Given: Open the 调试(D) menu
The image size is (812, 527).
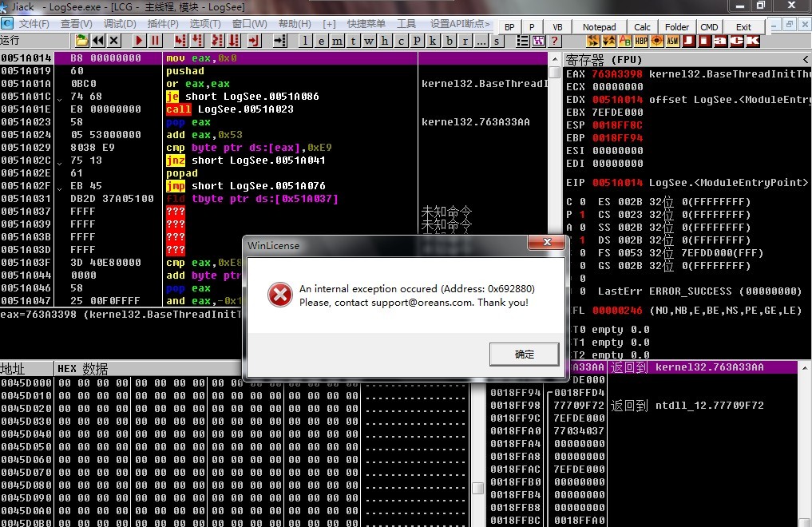Looking at the screenshot, I should click(120, 24).
